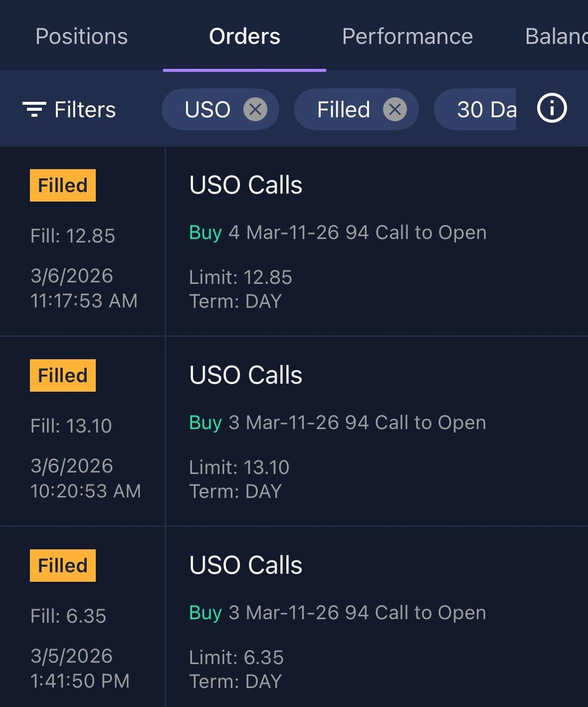588x707 pixels.
Task: Tap the USO filter chip label
Action: [x=207, y=109]
